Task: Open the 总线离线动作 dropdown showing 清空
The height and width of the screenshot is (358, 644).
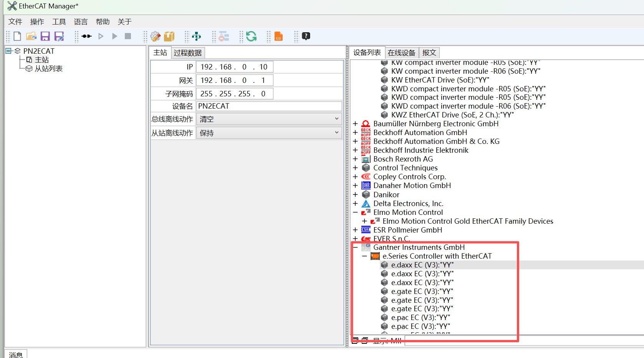Action: pos(269,119)
